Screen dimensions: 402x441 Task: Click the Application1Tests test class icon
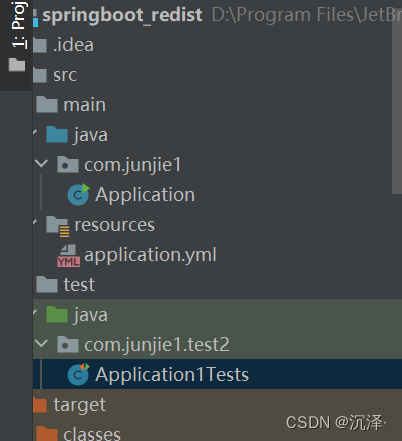(x=78, y=374)
